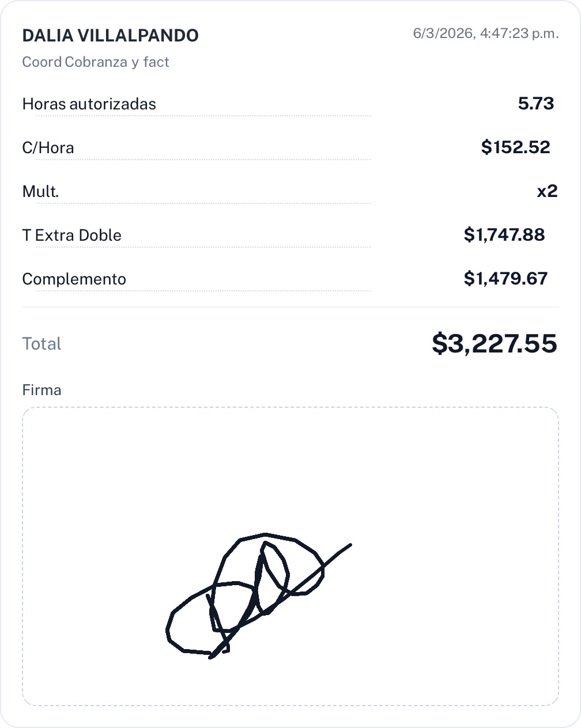Select the Complemento label
This screenshot has height=728, width=581.
74,279
